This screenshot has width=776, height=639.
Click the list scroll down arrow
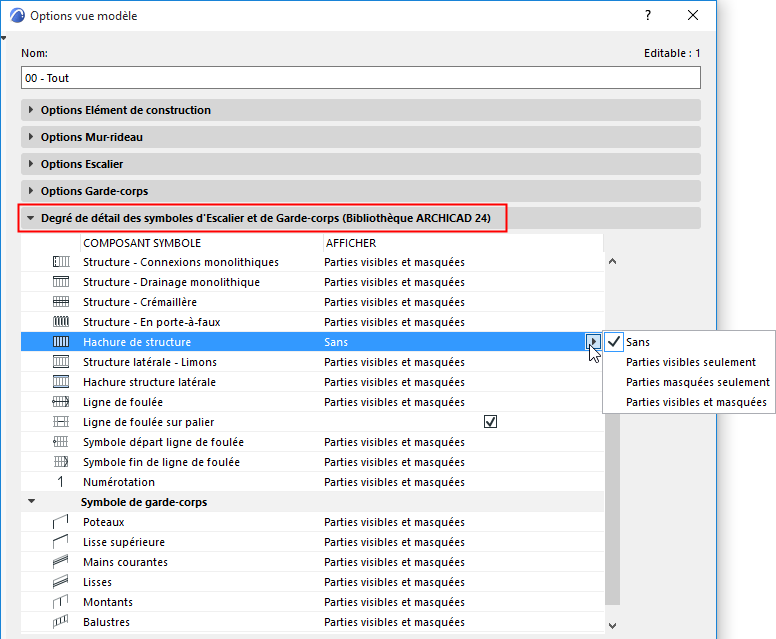(612, 625)
